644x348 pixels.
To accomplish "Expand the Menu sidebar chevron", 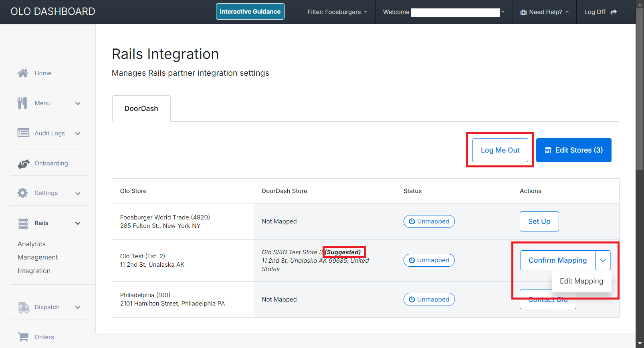I will click(78, 103).
